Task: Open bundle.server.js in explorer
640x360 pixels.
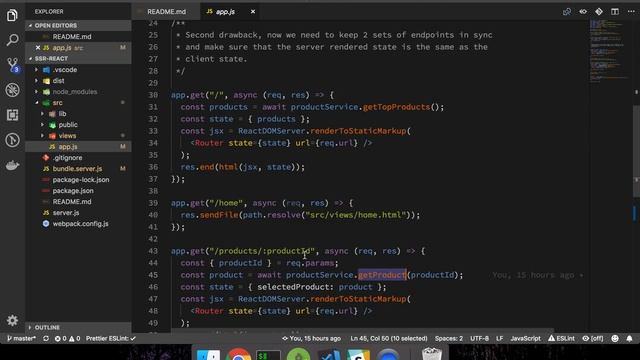Action: point(78,169)
